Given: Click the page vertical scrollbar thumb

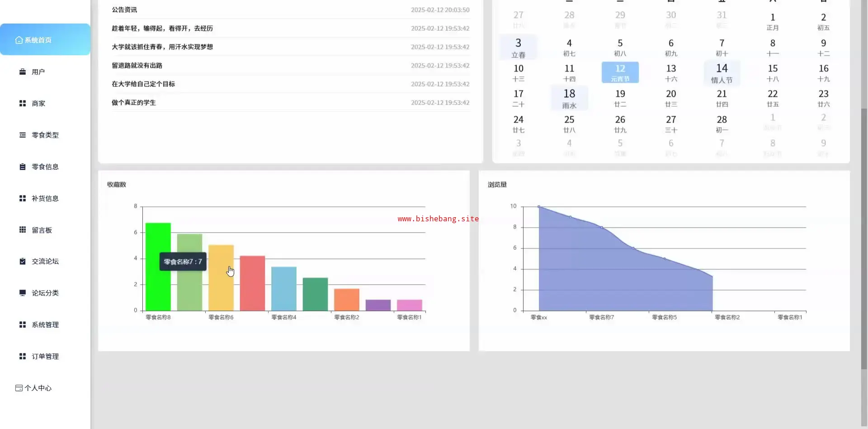Looking at the screenshot, I should coord(864,239).
